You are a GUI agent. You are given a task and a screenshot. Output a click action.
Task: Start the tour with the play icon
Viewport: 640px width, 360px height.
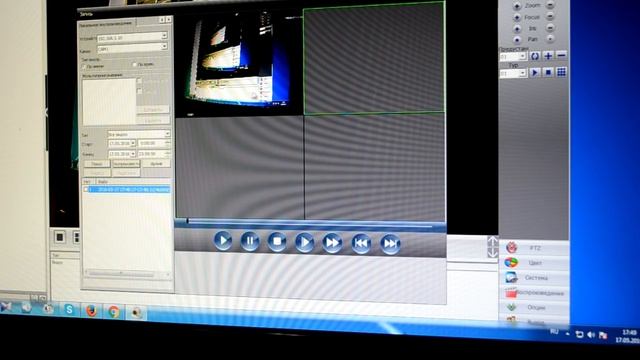click(535, 73)
